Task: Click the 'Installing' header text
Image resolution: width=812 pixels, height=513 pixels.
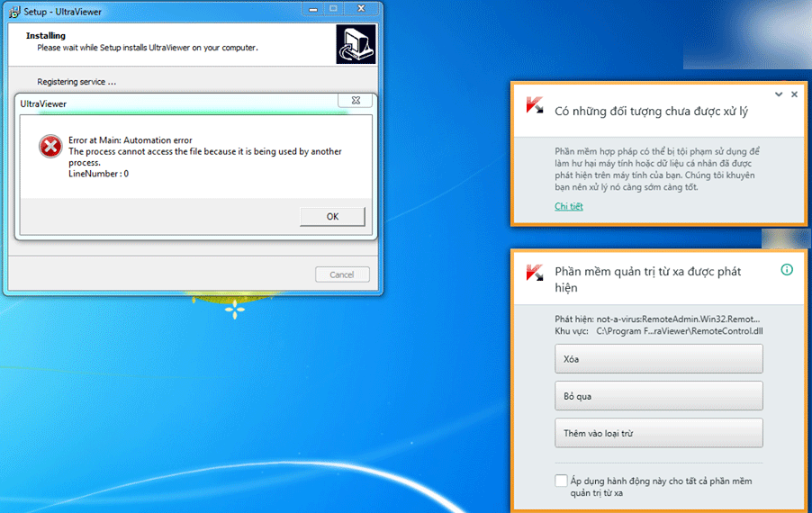Action: coord(46,36)
